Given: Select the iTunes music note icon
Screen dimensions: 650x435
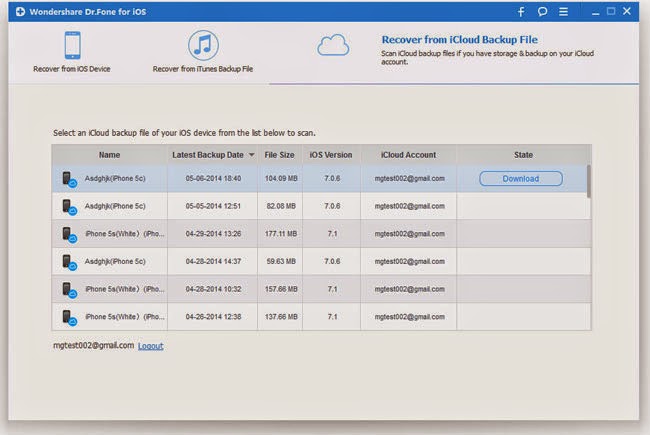Looking at the screenshot, I should 203,45.
